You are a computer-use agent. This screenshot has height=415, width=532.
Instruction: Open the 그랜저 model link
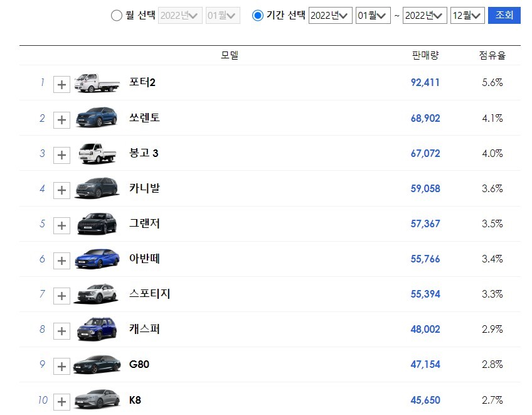tap(144, 224)
